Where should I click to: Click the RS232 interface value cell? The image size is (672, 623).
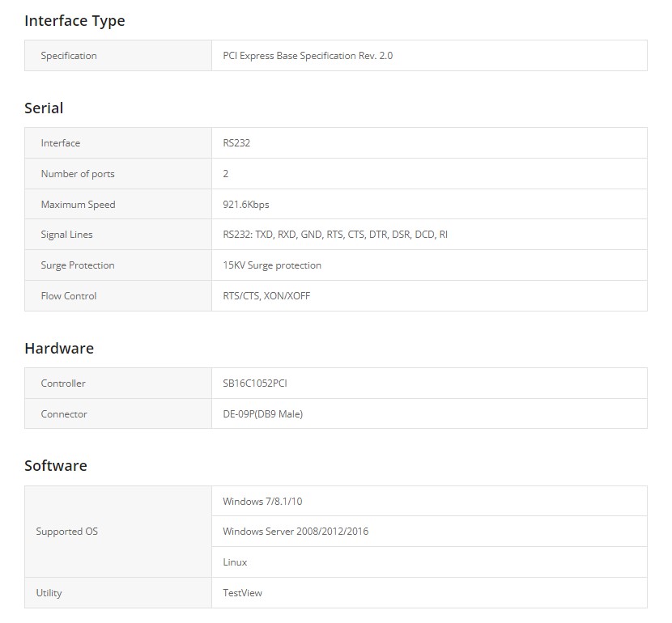tap(236, 143)
